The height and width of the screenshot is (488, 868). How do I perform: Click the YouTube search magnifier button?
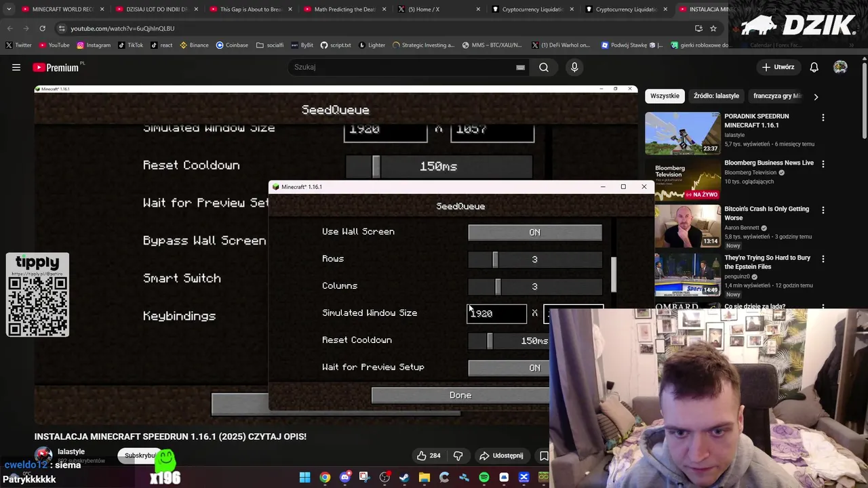(x=544, y=67)
